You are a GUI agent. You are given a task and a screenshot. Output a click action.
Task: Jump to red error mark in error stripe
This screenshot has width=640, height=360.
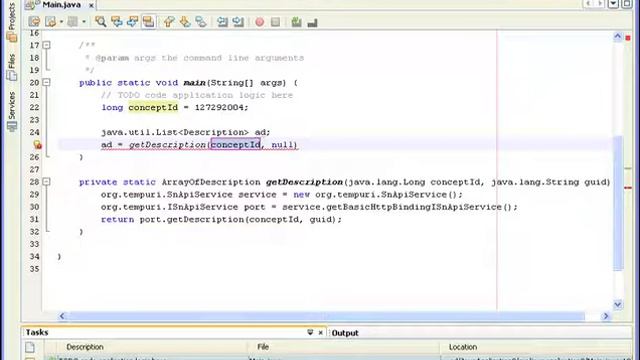click(x=628, y=188)
